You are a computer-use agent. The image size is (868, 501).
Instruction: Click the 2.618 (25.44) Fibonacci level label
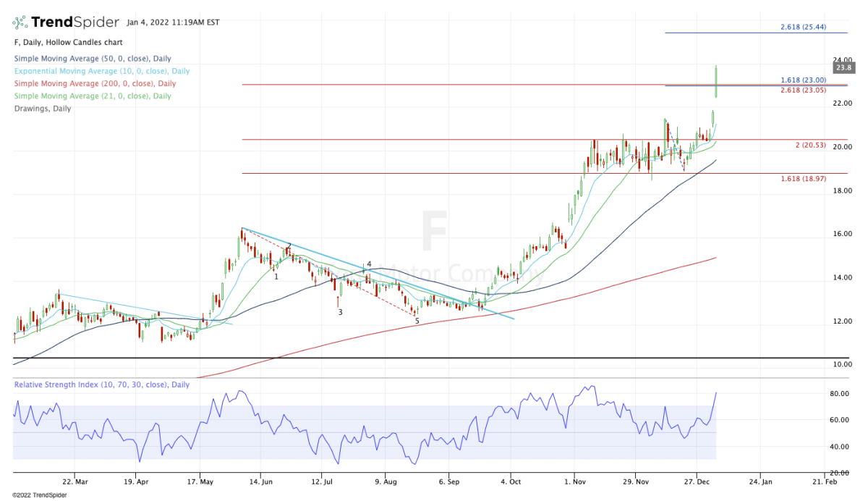coord(804,27)
